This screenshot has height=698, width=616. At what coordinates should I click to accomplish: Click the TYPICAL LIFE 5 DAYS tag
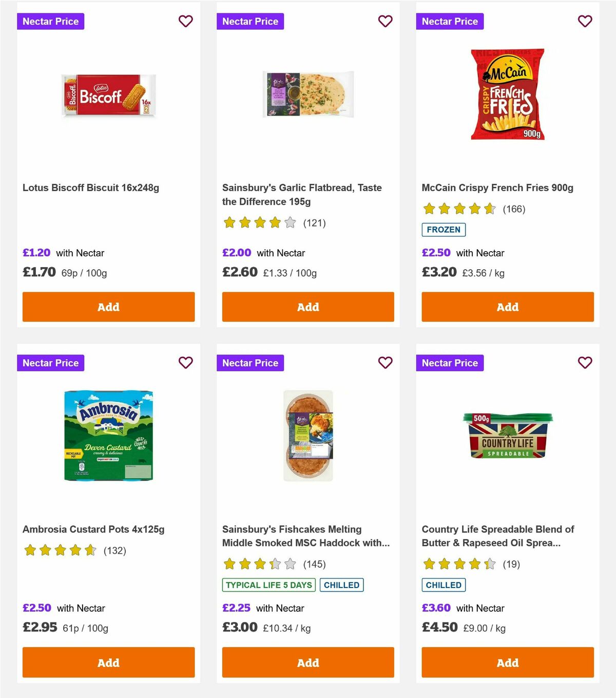268,584
